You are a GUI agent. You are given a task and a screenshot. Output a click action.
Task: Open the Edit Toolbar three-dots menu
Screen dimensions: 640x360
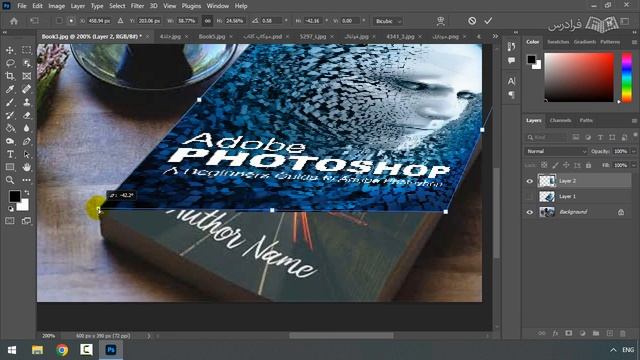(x=27, y=180)
